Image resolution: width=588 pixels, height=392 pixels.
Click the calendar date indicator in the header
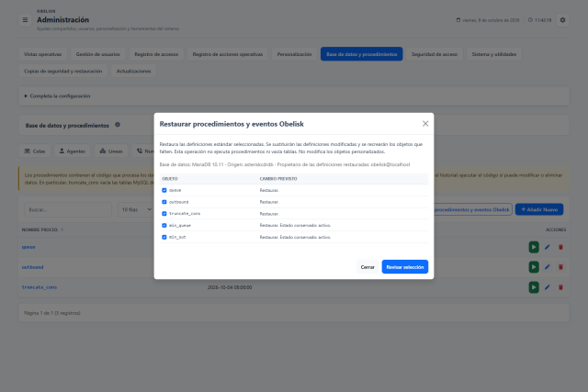click(488, 20)
